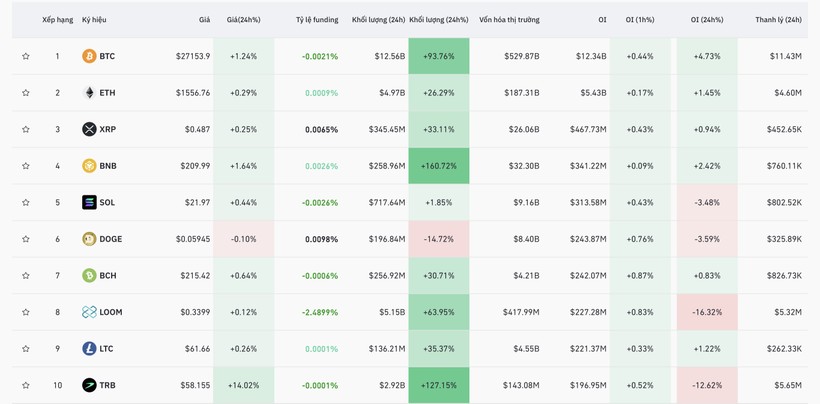The height and width of the screenshot is (404, 820).
Task: Open the LTC symbol link
Action: click(x=106, y=349)
